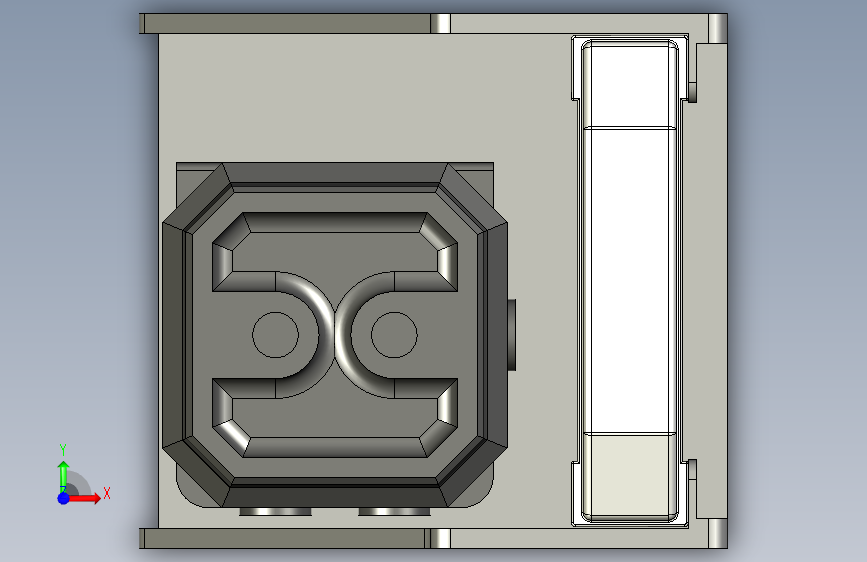The image size is (867, 562).
Task: Pick the lower small pin beside the slot frame
Action: pos(692,469)
